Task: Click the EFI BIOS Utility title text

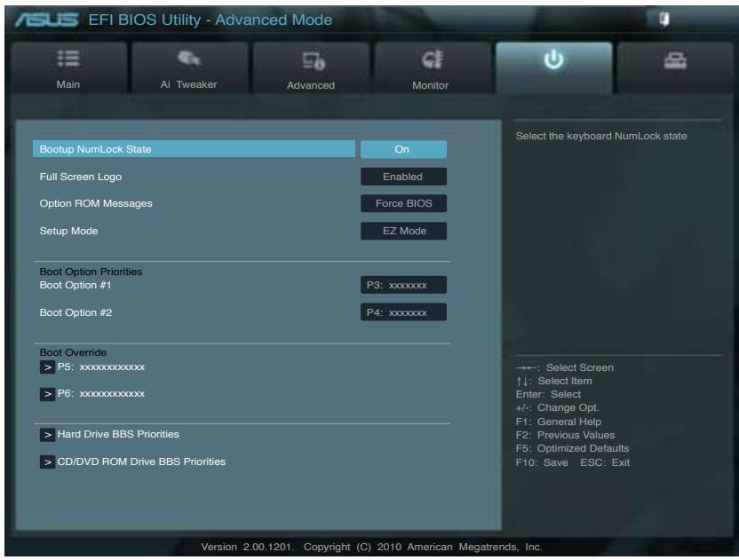Action: [x=211, y=20]
